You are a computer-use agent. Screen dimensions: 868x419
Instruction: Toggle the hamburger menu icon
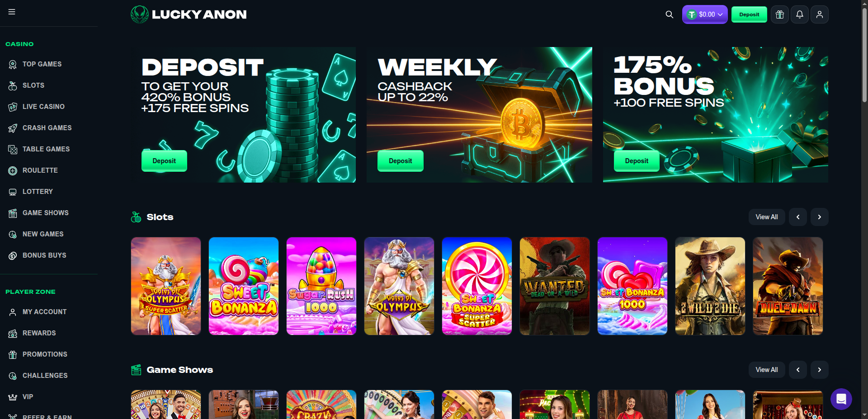tap(12, 12)
